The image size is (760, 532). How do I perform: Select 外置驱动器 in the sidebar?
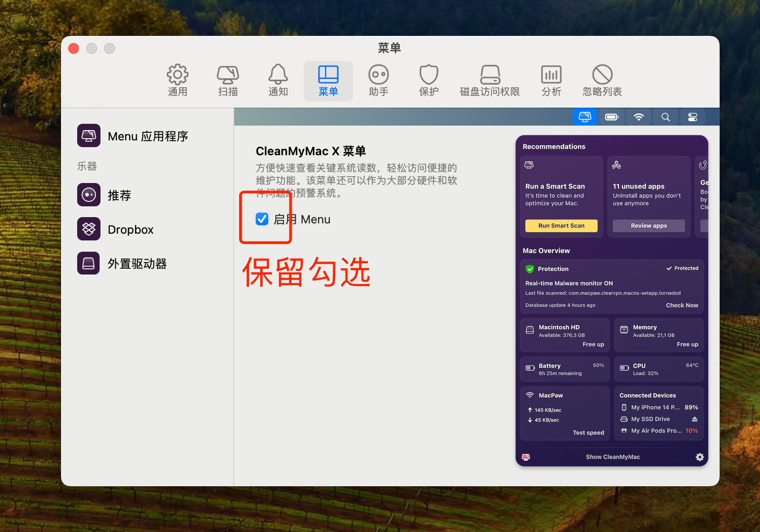coord(122,263)
